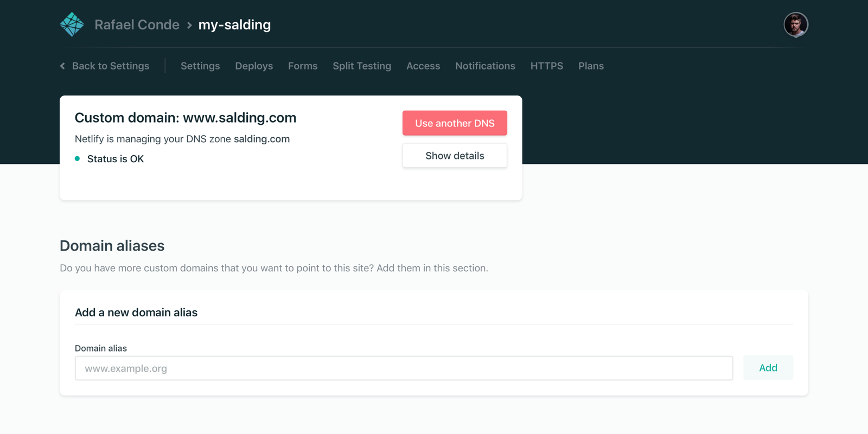Open the user avatar in top right corner

(x=796, y=24)
